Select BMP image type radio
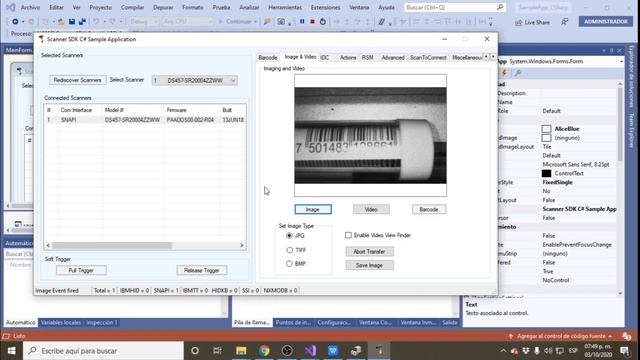This screenshot has height=360, width=640. pyautogui.click(x=289, y=264)
